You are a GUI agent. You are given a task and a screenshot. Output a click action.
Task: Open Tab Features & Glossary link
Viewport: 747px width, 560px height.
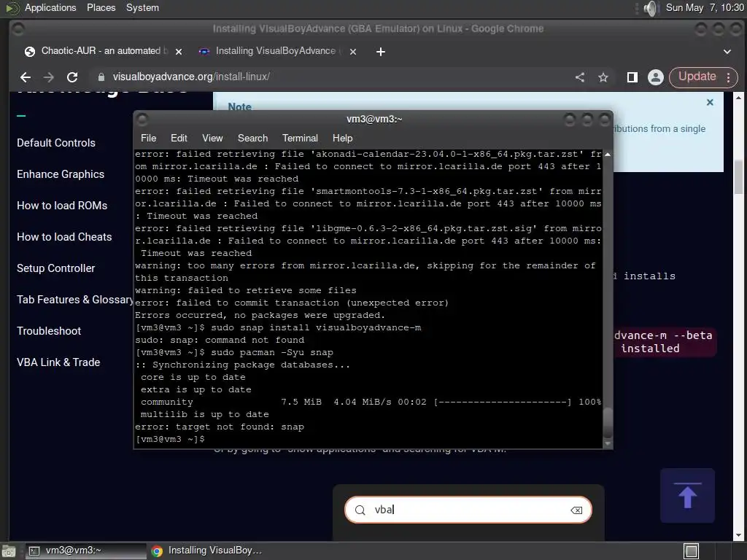point(75,300)
